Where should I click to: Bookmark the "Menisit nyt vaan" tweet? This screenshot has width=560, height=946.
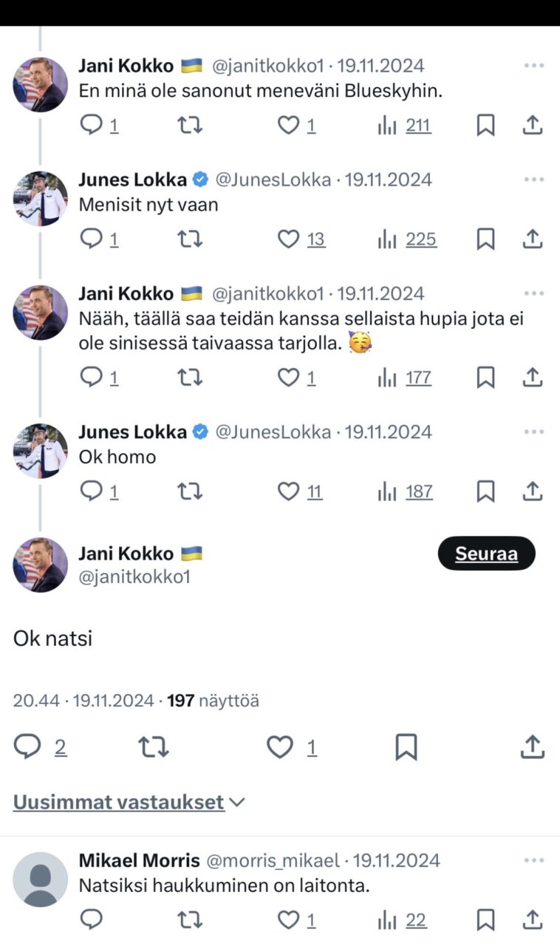pyautogui.click(x=485, y=239)
